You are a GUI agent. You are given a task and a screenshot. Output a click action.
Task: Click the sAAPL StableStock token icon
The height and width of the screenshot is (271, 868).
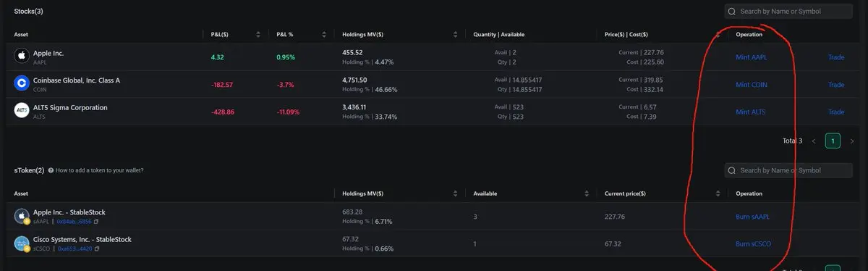[22, 216]
